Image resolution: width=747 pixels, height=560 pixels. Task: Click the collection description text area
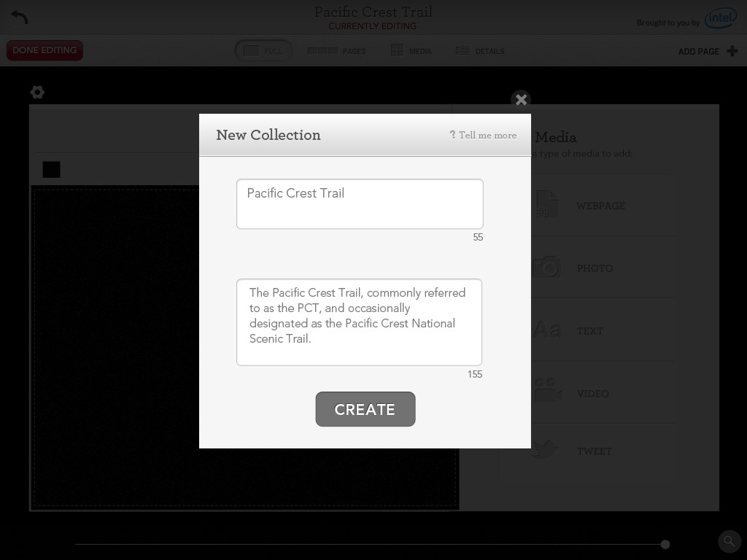(359, 322)
